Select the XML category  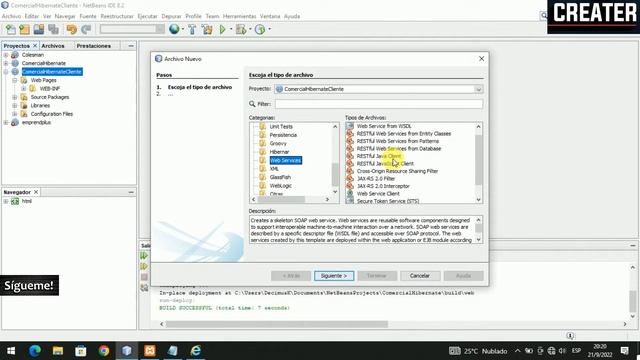click(x=274, y=169)
